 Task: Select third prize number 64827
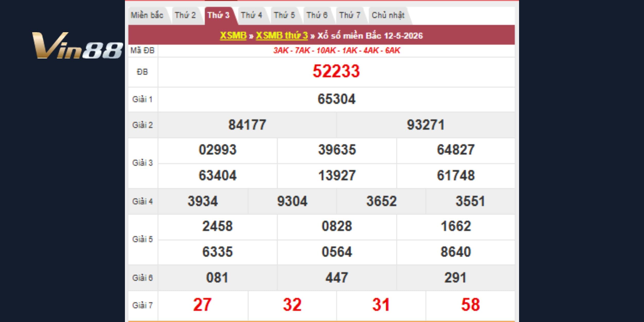pyautogui.click(x=456, y=150)
